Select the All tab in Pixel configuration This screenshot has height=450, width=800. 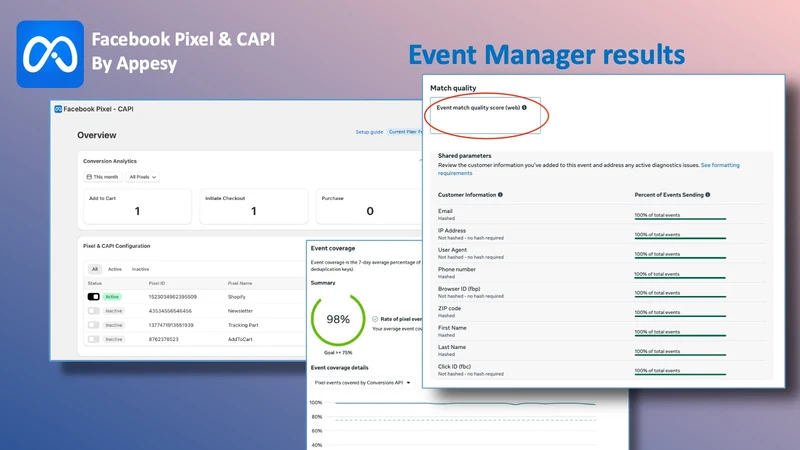pyautogui.click(x=94, y=269)
